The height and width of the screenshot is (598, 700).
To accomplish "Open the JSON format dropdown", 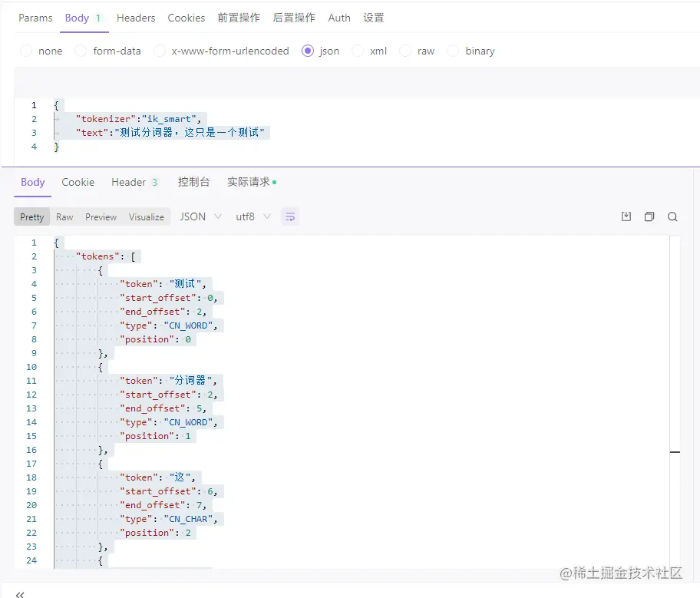I will point(200,217).
